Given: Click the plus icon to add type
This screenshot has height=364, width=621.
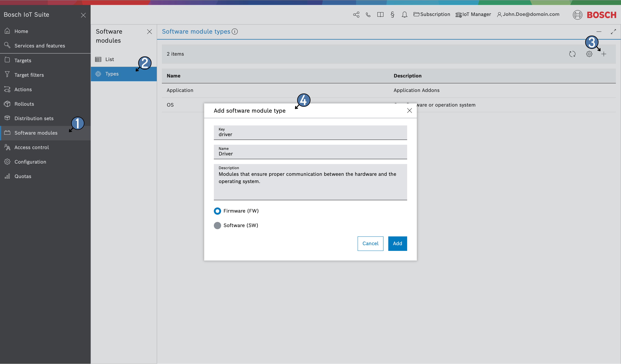Looking at the screenshot, I should point(603,54).
